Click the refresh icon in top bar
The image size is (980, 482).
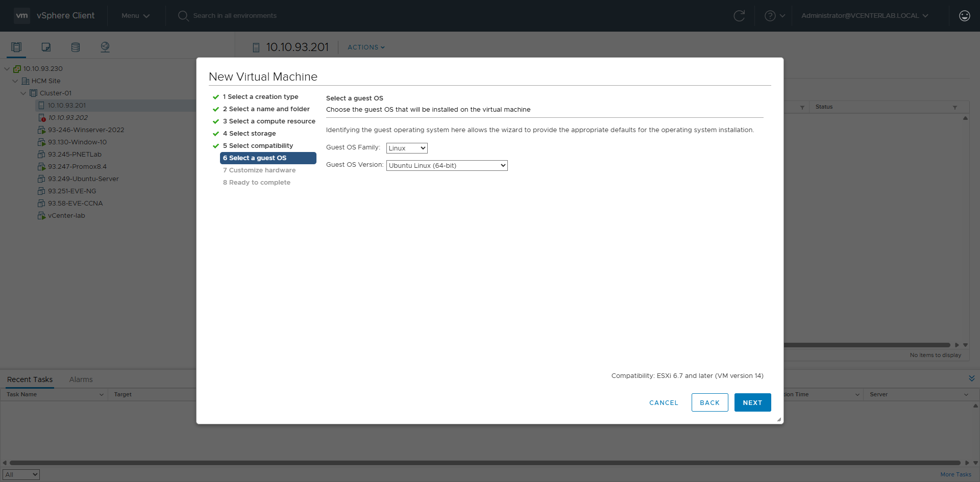click(x=739, y=16)
